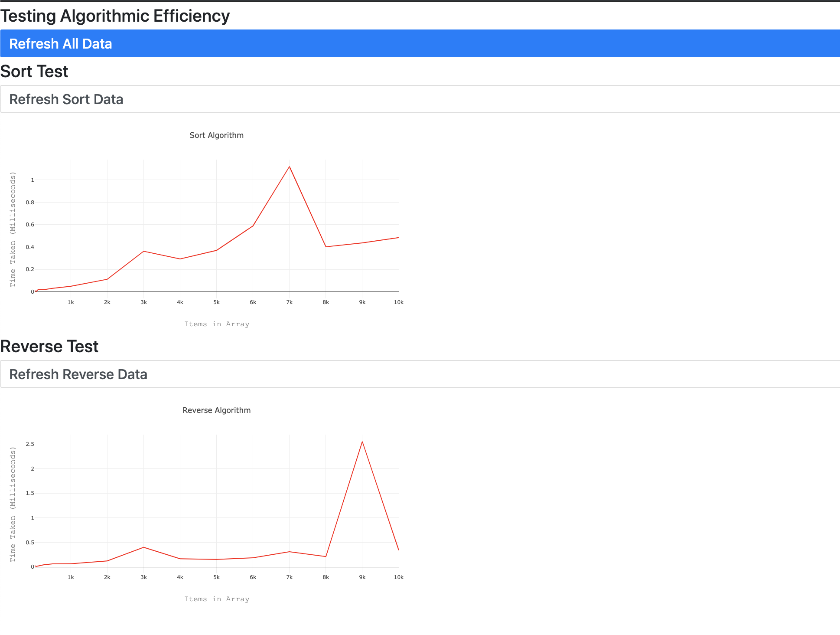Click the 5k x-axis label on reverse chart
This screenshot has height=635, width=840.
click(216, 577)
